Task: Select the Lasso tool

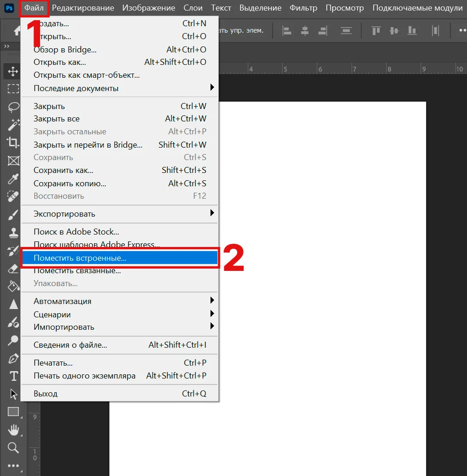Action: [x=13, y=107]
